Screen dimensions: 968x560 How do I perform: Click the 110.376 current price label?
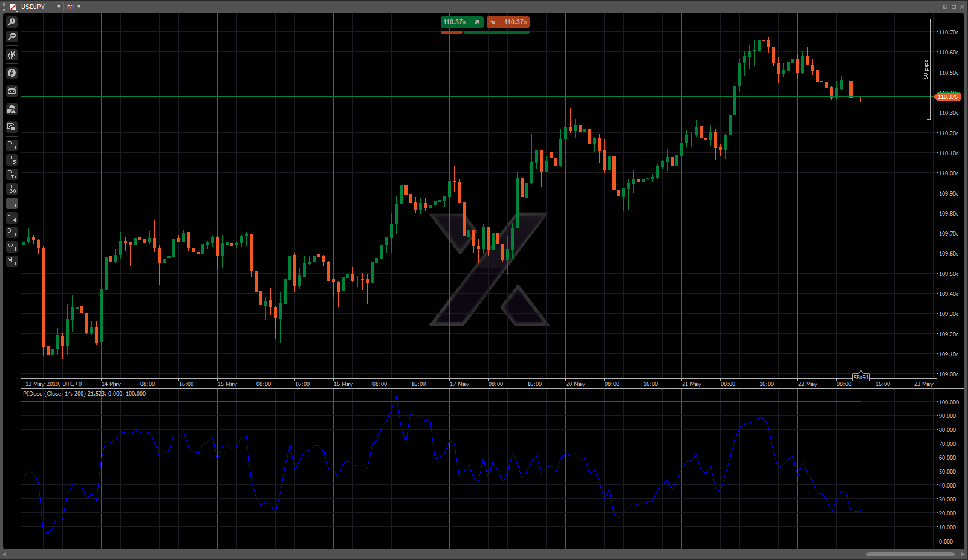click(x=947, y=97)
